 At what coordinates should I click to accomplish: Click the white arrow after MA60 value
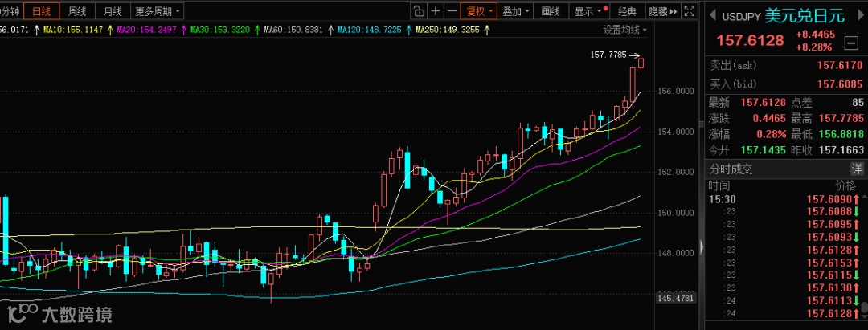[x=330, y=30]
